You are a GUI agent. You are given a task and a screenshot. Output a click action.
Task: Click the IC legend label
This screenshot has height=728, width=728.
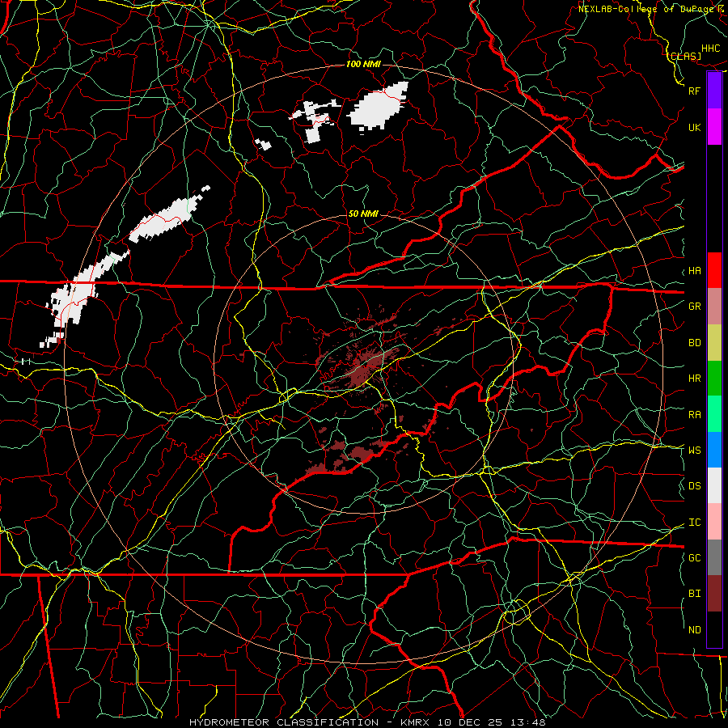694,523
